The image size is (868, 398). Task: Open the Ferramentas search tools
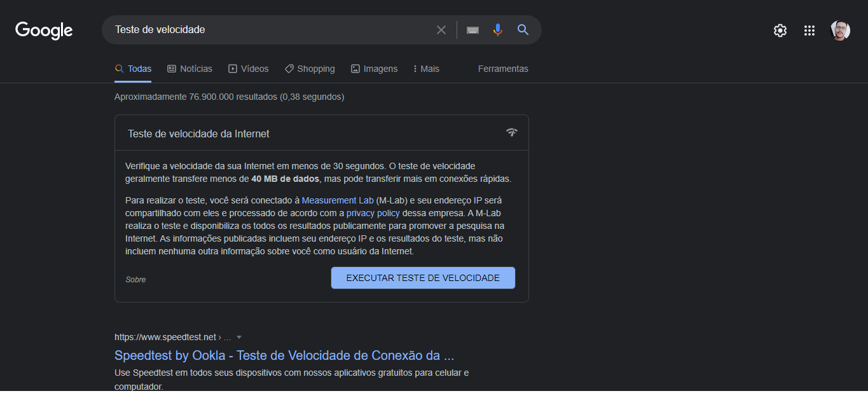click(503, 69)
